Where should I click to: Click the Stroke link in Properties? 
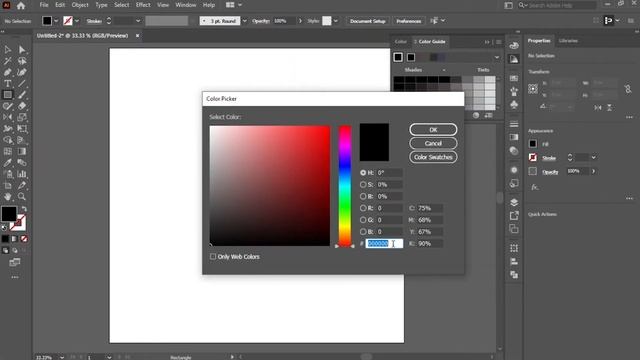549,158
